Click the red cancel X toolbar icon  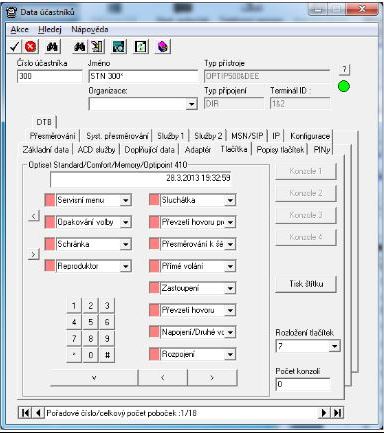click(30, 47)
